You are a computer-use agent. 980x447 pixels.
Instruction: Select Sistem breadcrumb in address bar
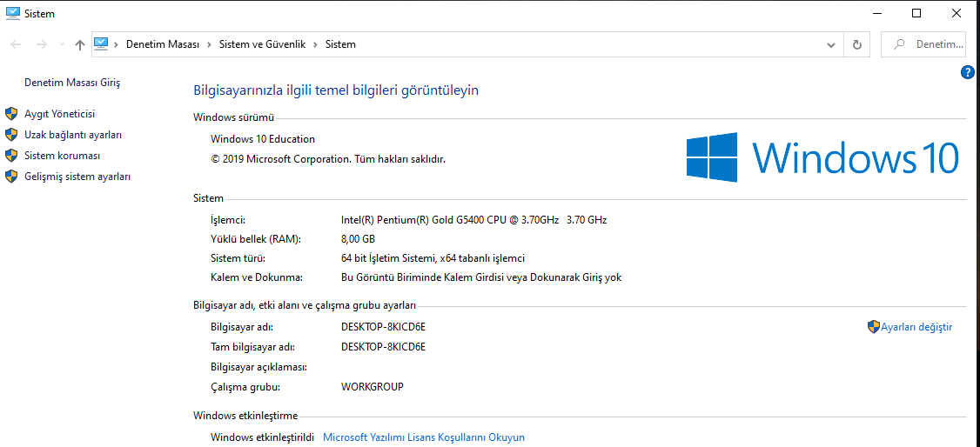pyautogui.click(x=340, y=44)
